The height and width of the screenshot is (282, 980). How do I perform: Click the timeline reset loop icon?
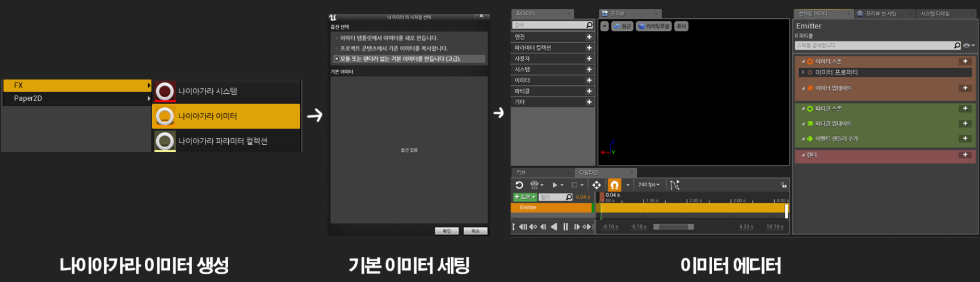[519, 185]
